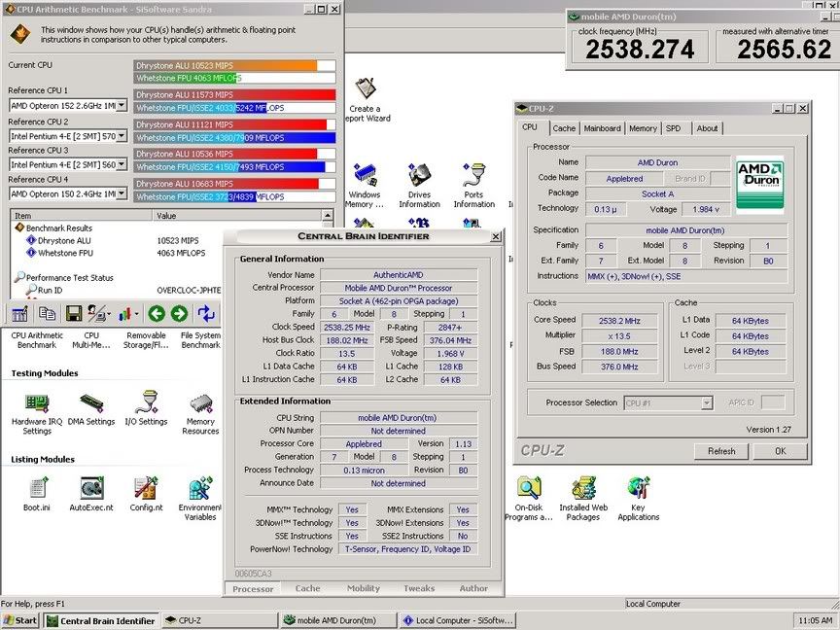The height and width of the screenshot is (630, 840).
Task: Open the Installed Web Packages icon
Action: coord(583,499)
